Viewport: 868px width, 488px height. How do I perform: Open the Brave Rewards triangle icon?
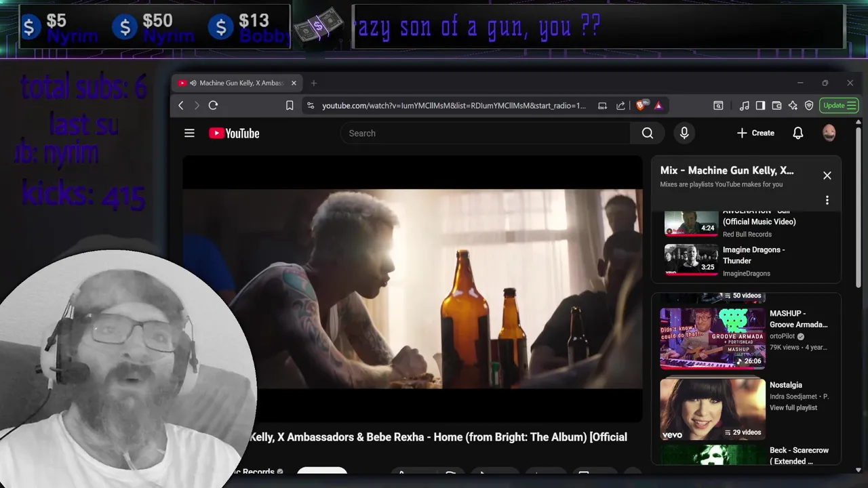[x=658, y=106]
